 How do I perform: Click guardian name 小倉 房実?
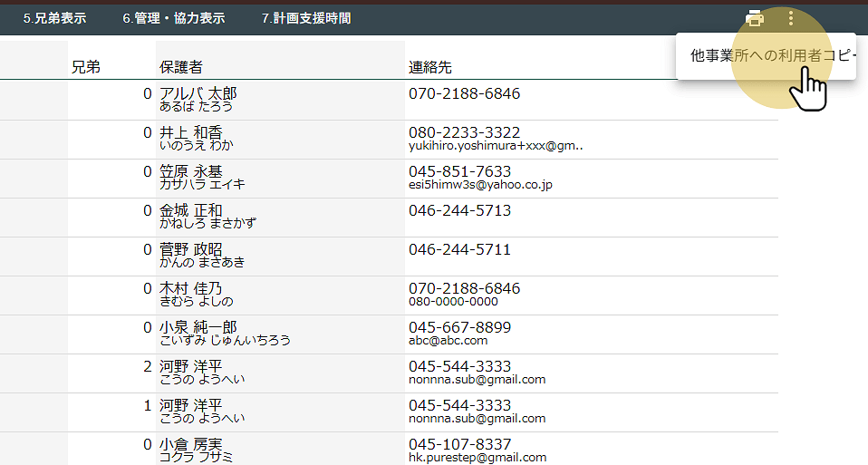pyautogui.click(x=190, y=445)
